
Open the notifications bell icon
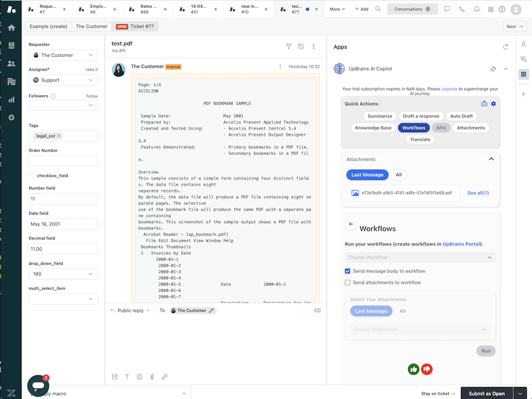(476, 9)
